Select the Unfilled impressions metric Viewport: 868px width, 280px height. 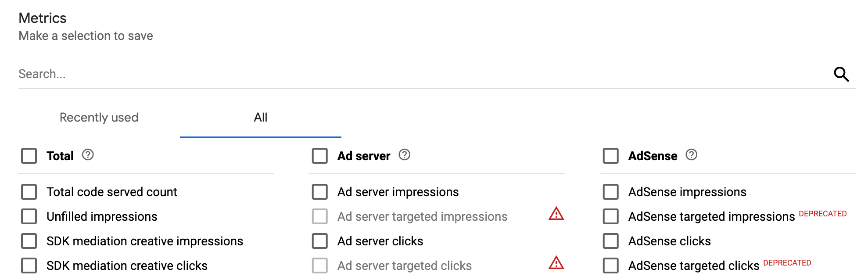pos(29,216)
